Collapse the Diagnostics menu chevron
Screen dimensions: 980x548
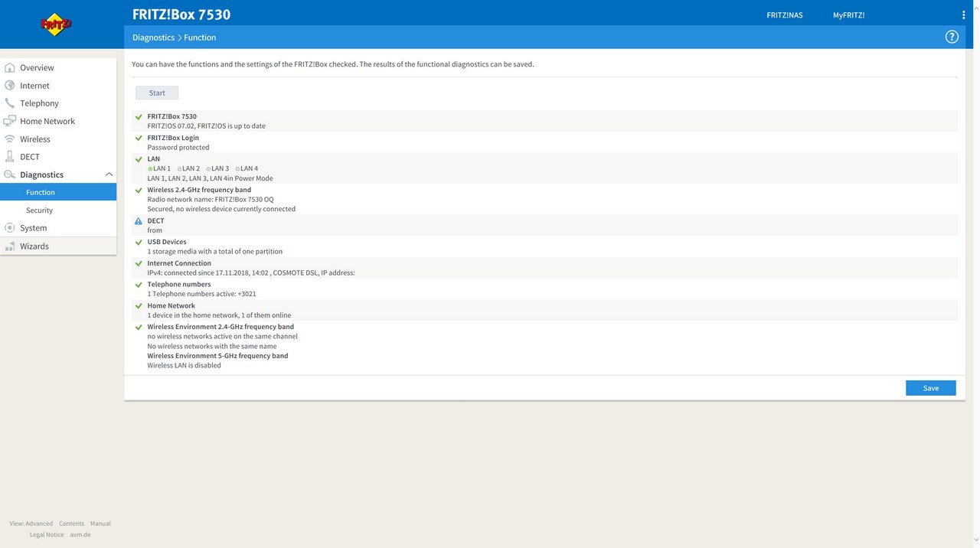[x=109, y=175]
